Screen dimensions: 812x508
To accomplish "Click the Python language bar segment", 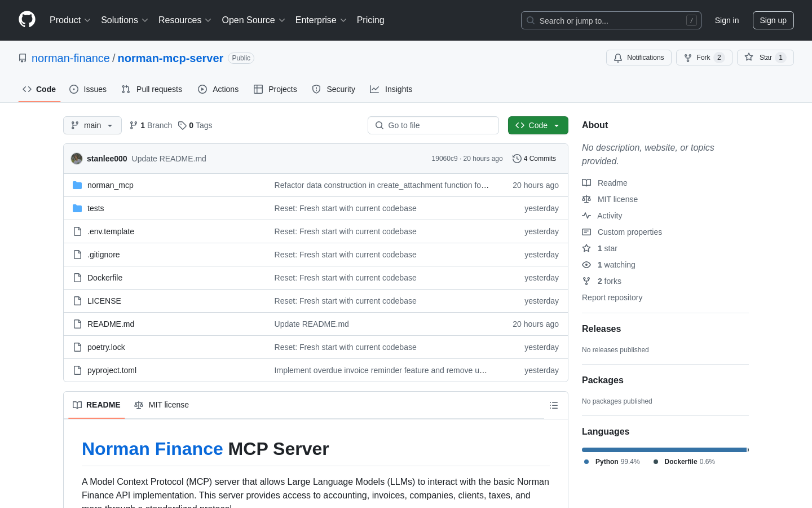I will [x=664, y=450].
